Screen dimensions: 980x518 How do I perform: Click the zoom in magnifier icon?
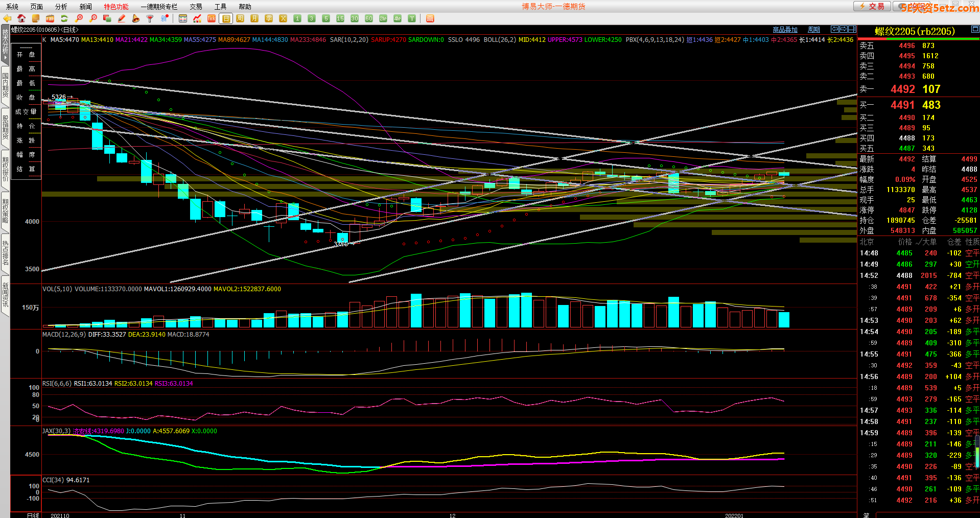79,19
